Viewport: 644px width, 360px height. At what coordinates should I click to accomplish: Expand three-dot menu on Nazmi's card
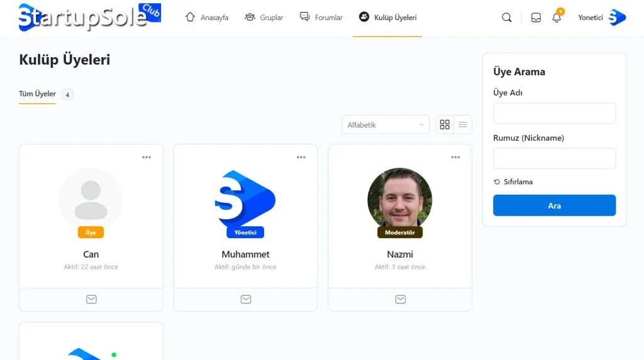pyautogui.click(x=455, y=157)
